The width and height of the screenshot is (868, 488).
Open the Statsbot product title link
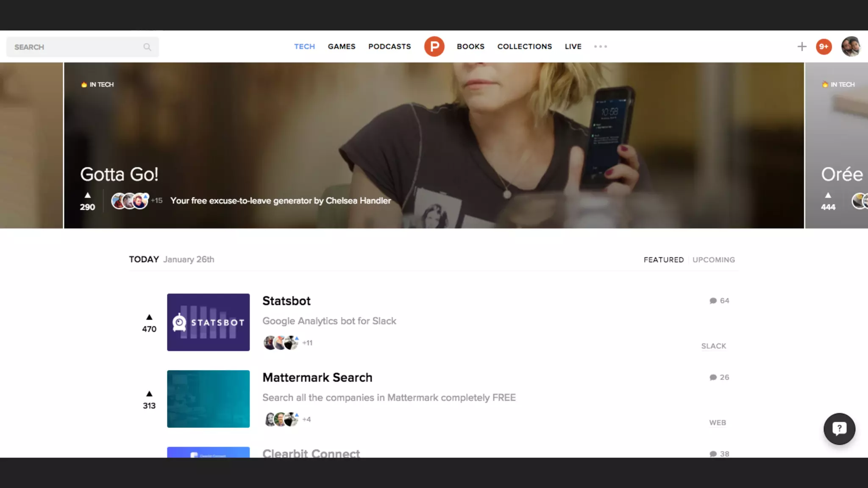286,301
